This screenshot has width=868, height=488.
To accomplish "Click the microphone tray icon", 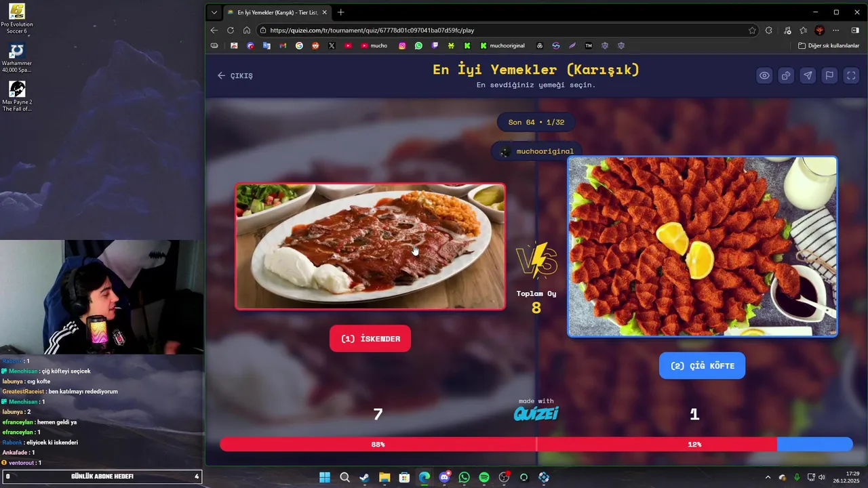I will pos(797,477).
